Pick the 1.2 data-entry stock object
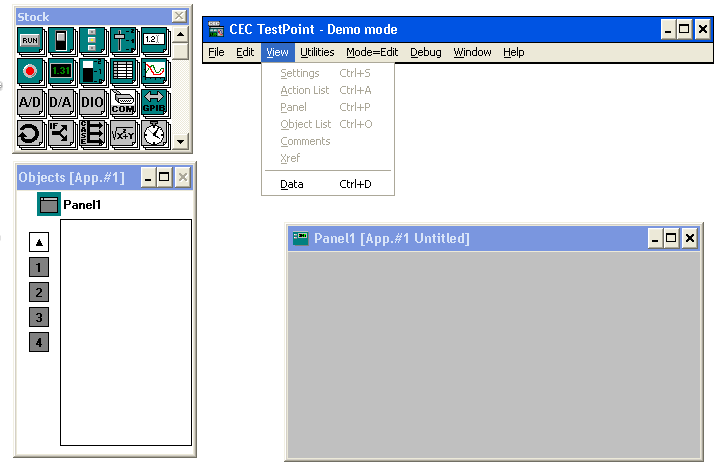This screenshot has height=469, width=715. (155, 41)
